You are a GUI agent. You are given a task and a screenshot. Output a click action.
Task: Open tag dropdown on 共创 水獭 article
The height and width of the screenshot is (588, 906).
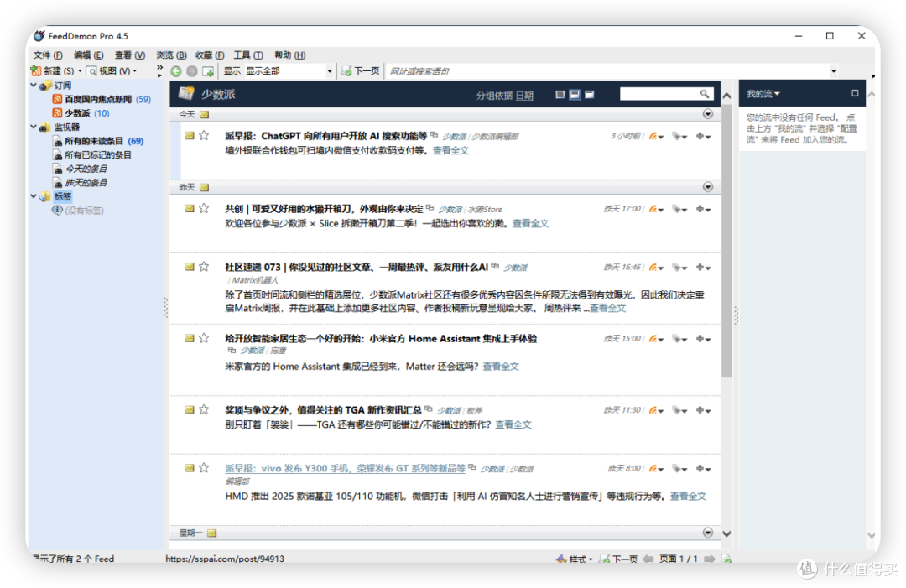[679, 209]
